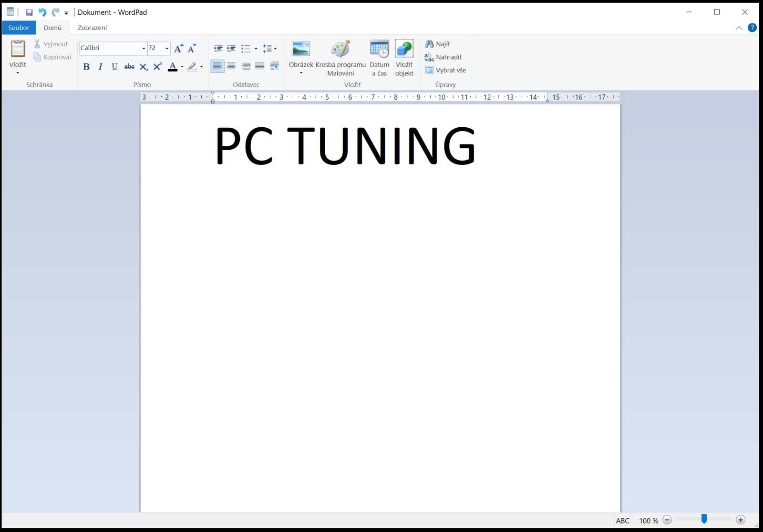Click the Vložit paste clipboard icon
The image size is (763, 532).
click(x=18, y=49)
